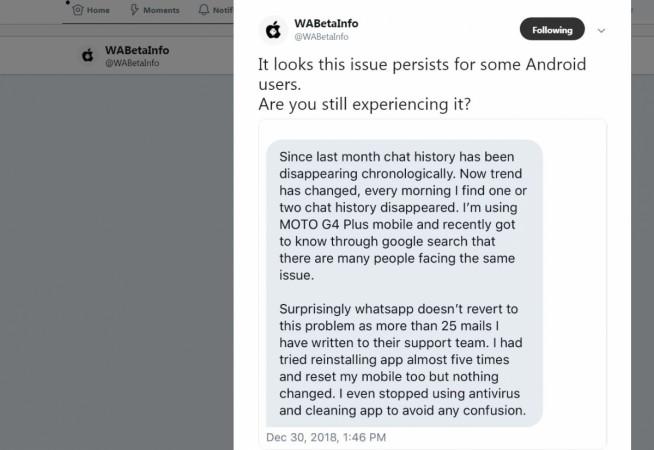
Task: Click the WABetaInfo name in the background profile header
Action: pos(138,49)
